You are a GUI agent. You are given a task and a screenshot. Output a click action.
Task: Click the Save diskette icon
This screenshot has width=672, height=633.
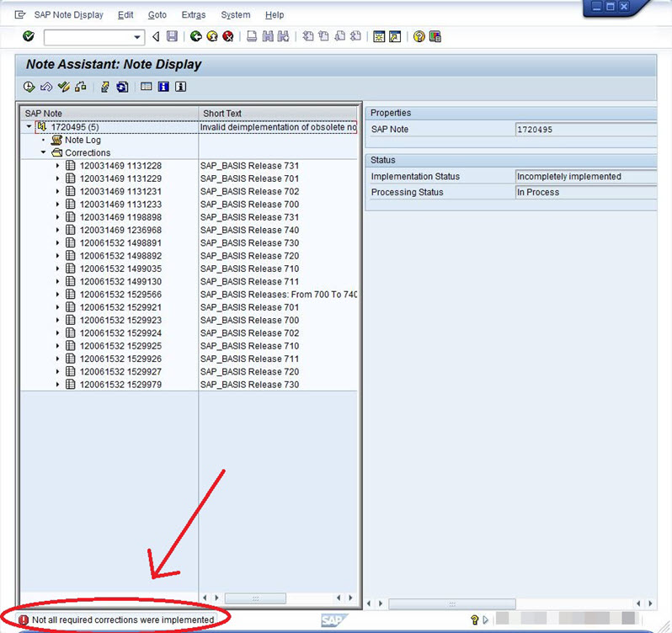point(172,36)
